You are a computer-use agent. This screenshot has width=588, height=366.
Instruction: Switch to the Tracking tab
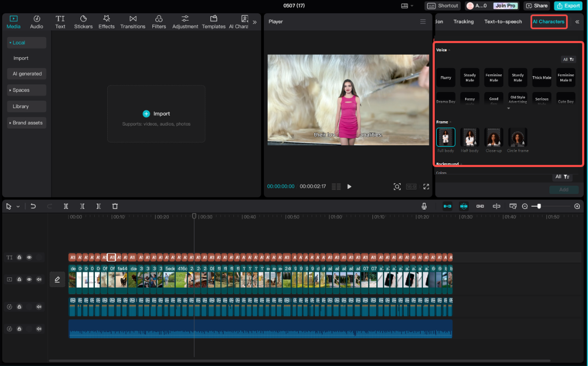tap(463, 22)
